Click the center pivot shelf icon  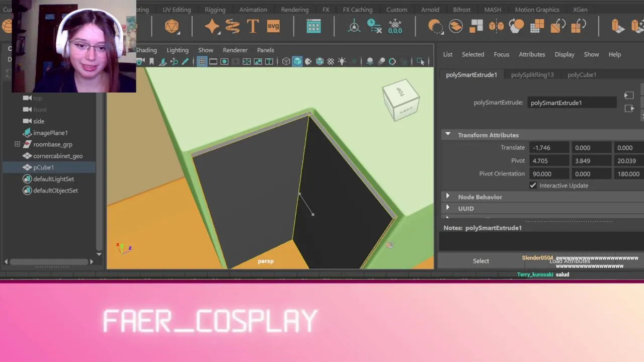point(354,26)
